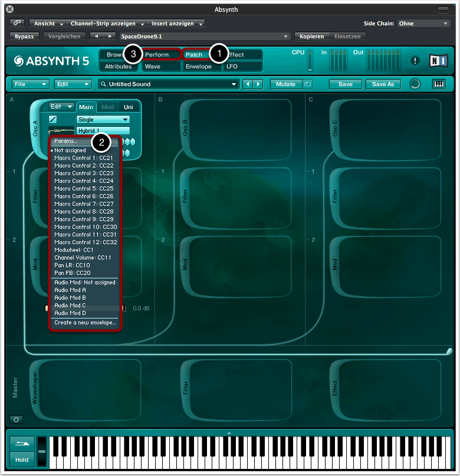Go to previous sound with left arrow
Image resolution: width=460 pixels, height=476 pixels.
pyautogui.click(x=248, y=84)
